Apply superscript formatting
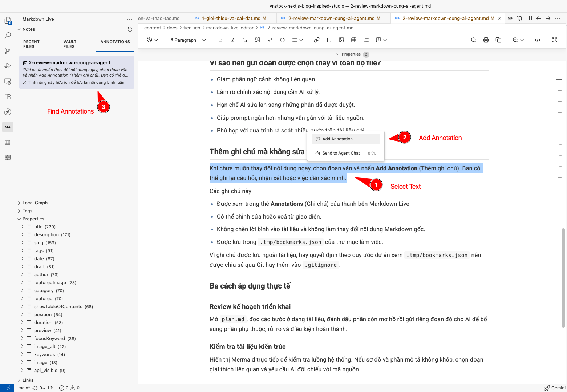567x392 pixels. pyautogui.click(x=270, y=40)
